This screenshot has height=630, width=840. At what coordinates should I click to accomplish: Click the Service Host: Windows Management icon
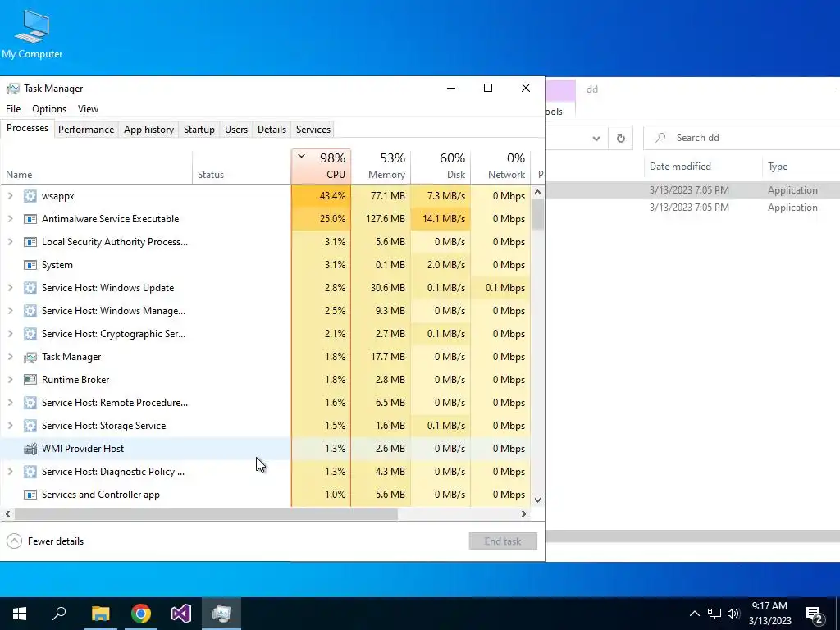(30, 311)
